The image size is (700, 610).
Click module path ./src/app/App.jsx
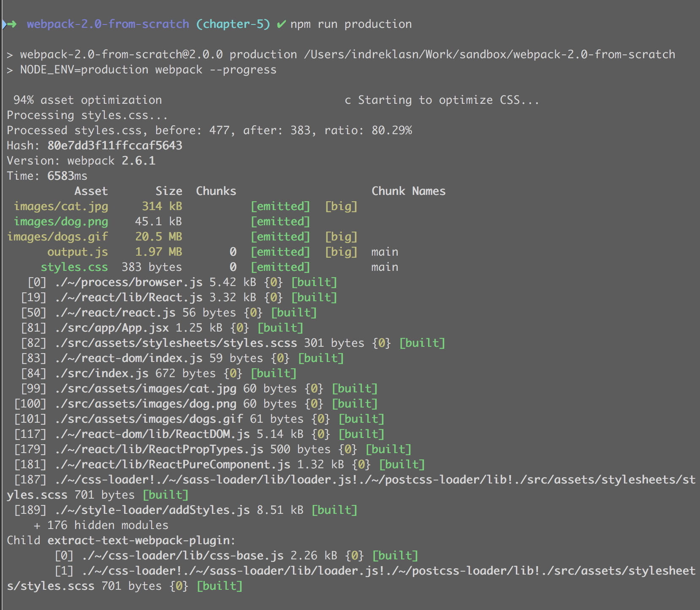(111, 328)
